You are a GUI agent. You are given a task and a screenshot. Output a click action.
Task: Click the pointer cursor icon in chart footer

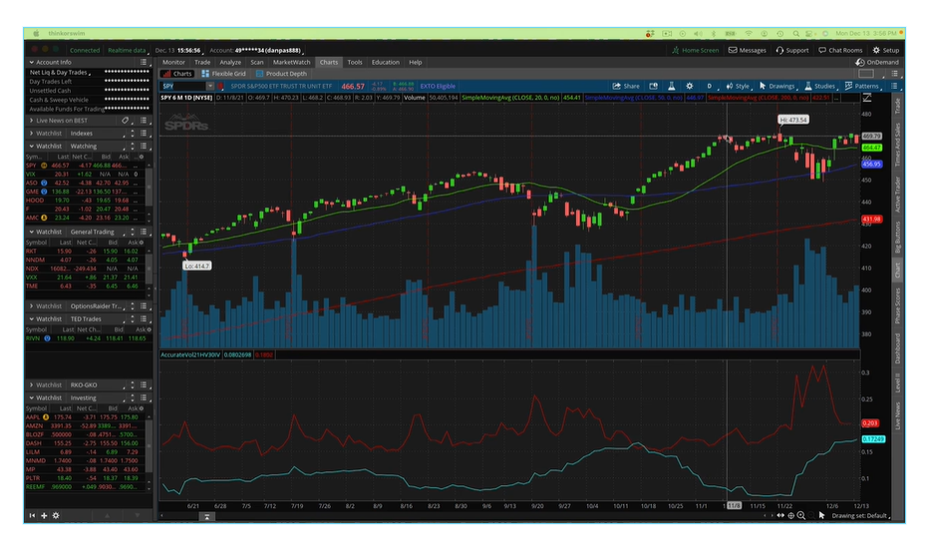(x=821, y=516)
